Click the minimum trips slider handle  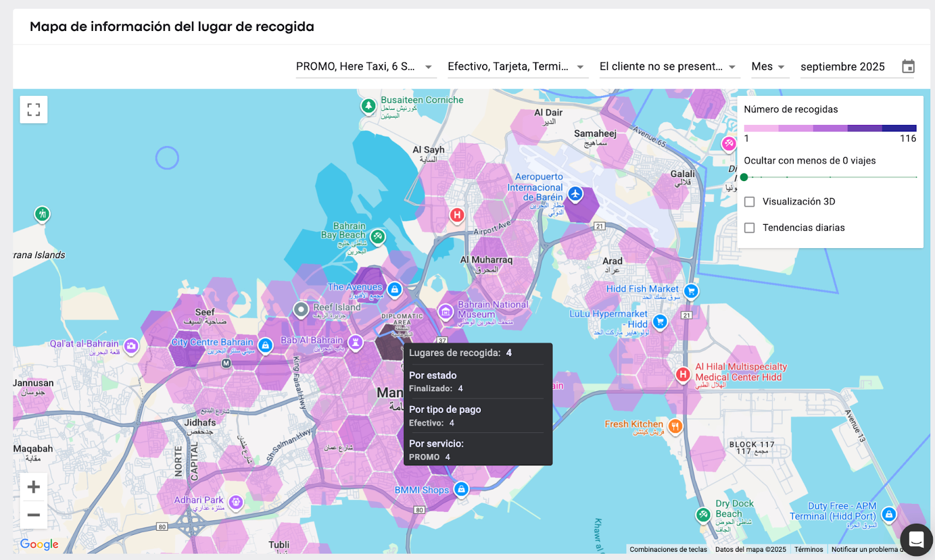coord(744,177)
